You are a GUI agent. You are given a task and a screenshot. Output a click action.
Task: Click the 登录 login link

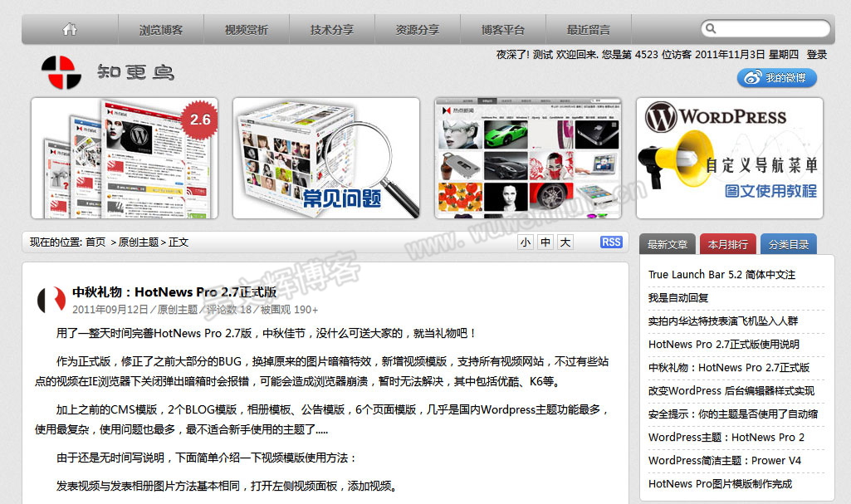816,55
